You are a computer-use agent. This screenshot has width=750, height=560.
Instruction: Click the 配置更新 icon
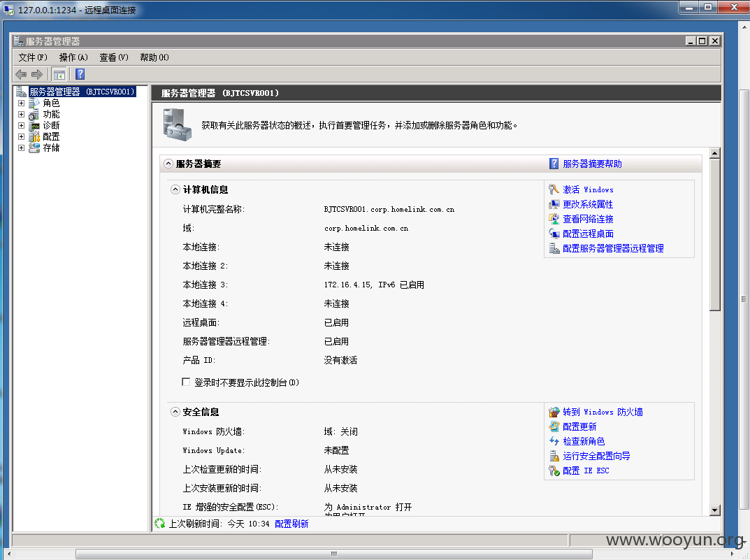554,426
